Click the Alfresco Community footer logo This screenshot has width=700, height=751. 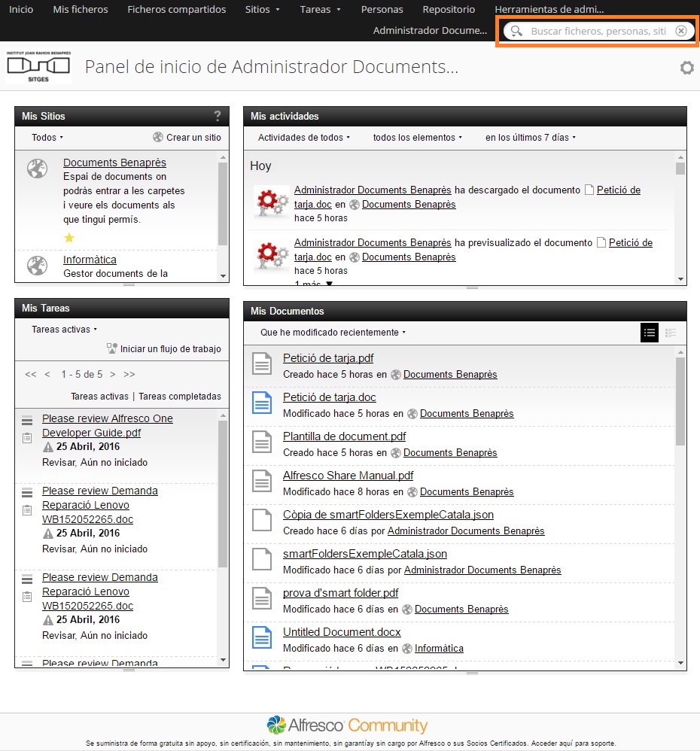[347, 725]
